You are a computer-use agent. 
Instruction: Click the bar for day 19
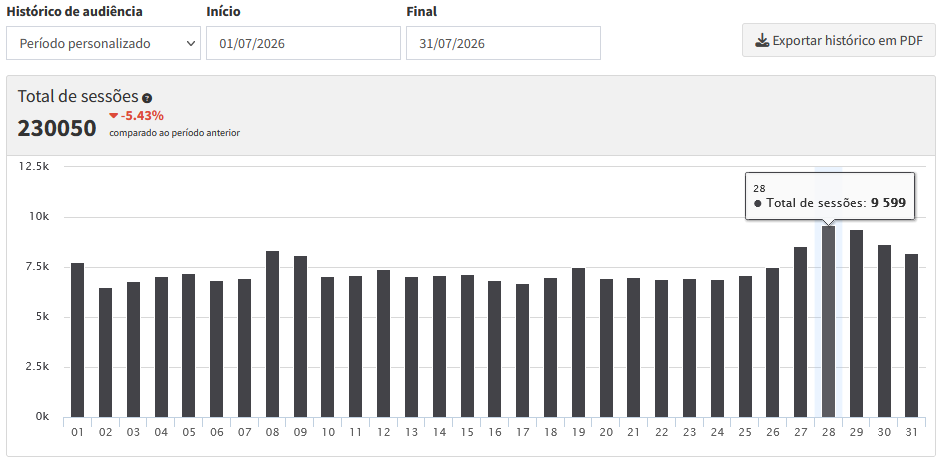coord(578,343)
